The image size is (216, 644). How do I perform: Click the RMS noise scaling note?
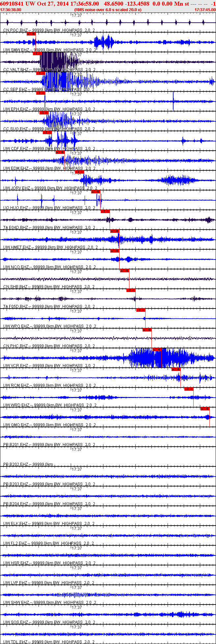tap(108, 10)
